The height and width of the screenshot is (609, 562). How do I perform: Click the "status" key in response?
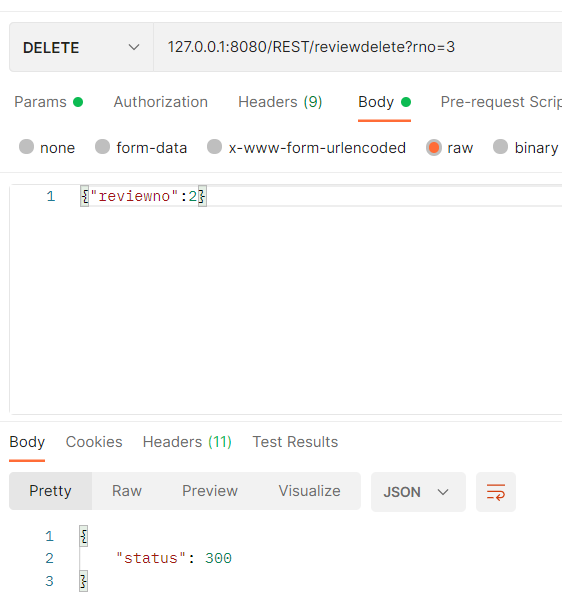tap(152, 559)
